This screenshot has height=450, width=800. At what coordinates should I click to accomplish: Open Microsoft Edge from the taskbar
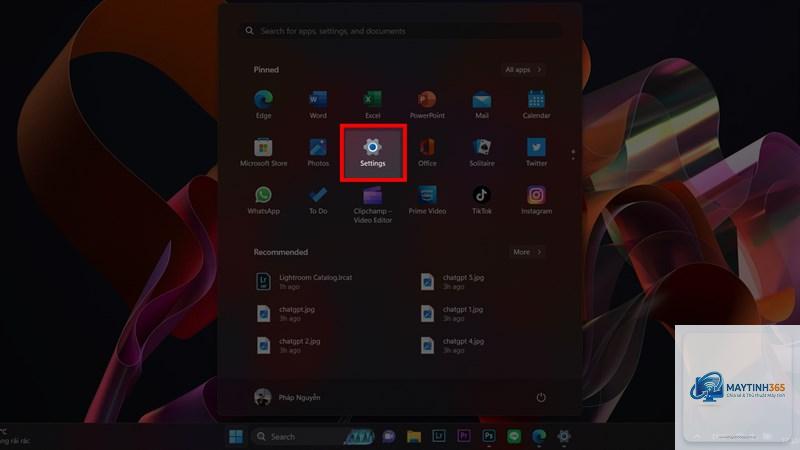pos(539,436)
